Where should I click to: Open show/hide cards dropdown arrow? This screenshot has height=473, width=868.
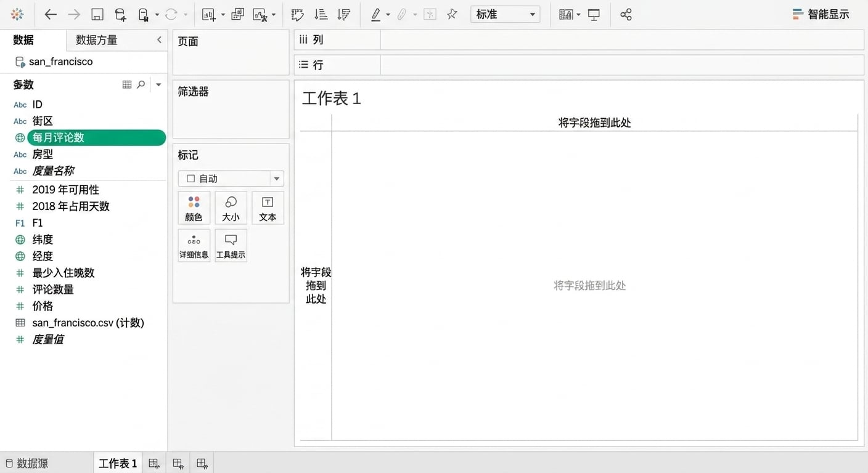point(578,15)
